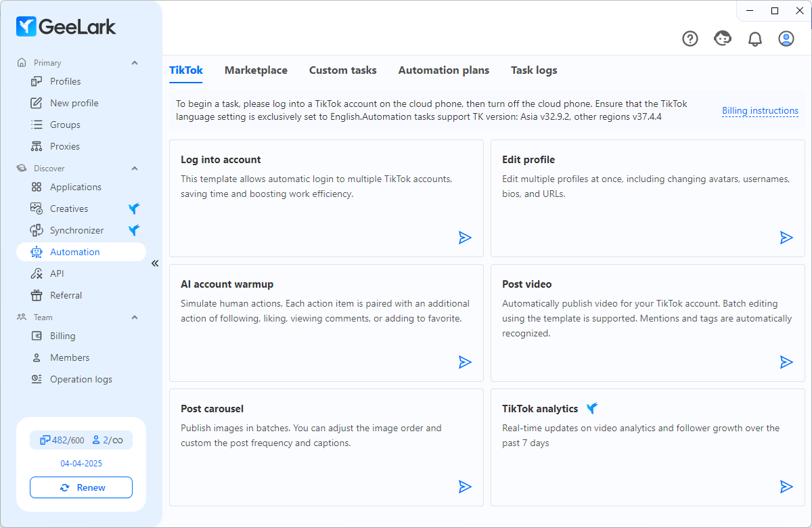
Task: Open the Automation plans tab
Action: (444, 70)
